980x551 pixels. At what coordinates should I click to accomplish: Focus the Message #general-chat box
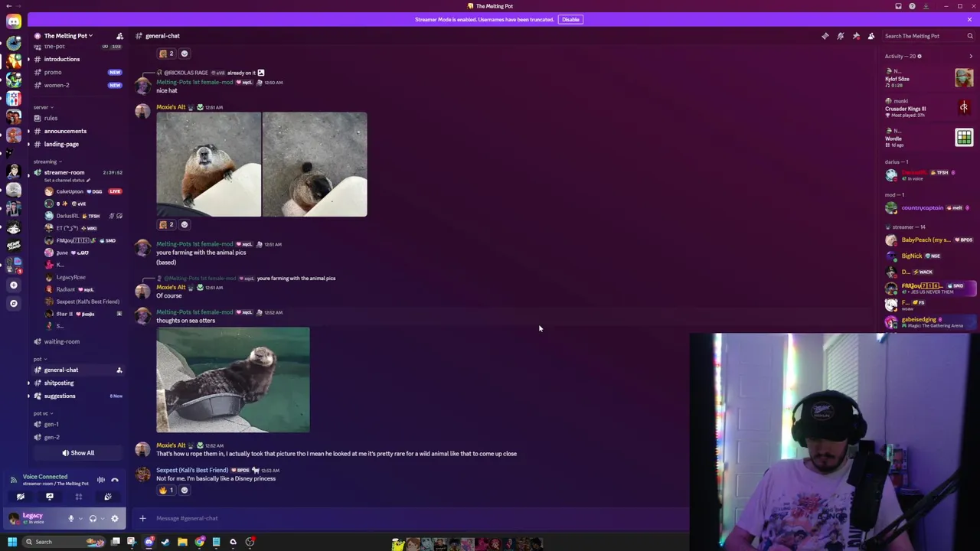coord(421,518)
